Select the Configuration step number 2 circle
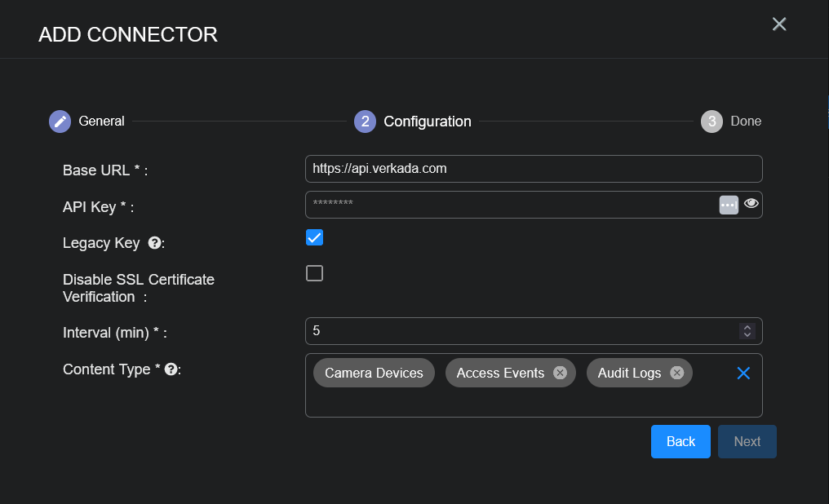Image resolution: width=829 pixels, height=504 pixels. pyautogui.click(x=365, y=122)
